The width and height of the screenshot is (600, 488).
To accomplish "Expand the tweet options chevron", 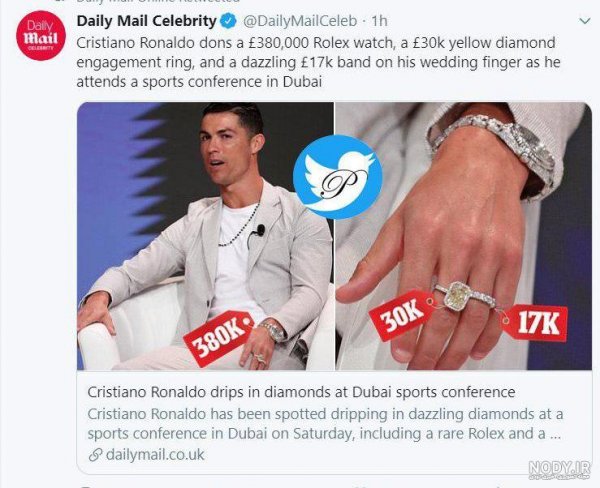I will 585,21.
